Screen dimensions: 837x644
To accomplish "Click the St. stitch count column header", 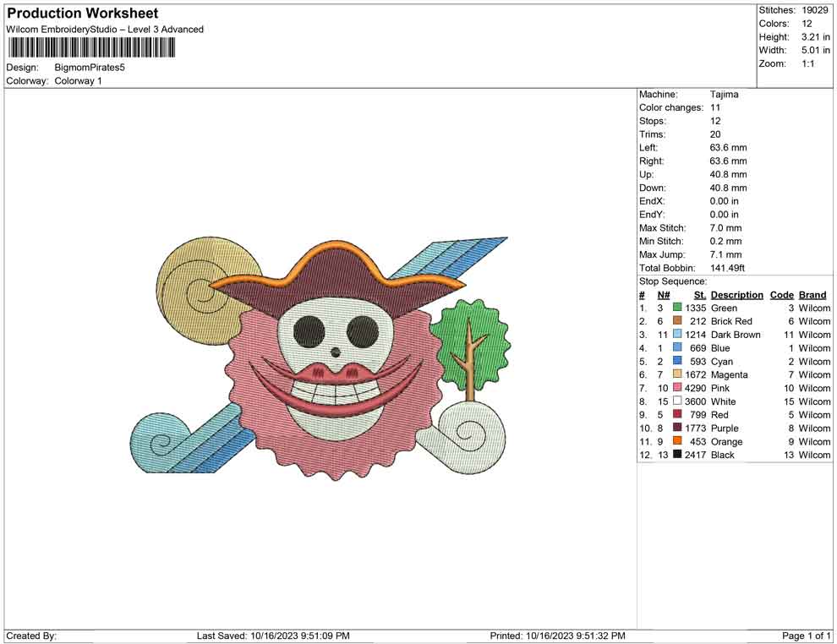I will point(699,295).
